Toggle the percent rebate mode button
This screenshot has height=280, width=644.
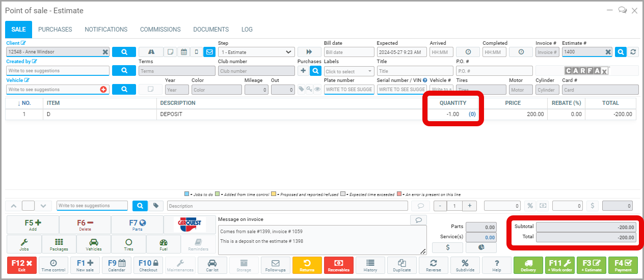click(530, 206)
